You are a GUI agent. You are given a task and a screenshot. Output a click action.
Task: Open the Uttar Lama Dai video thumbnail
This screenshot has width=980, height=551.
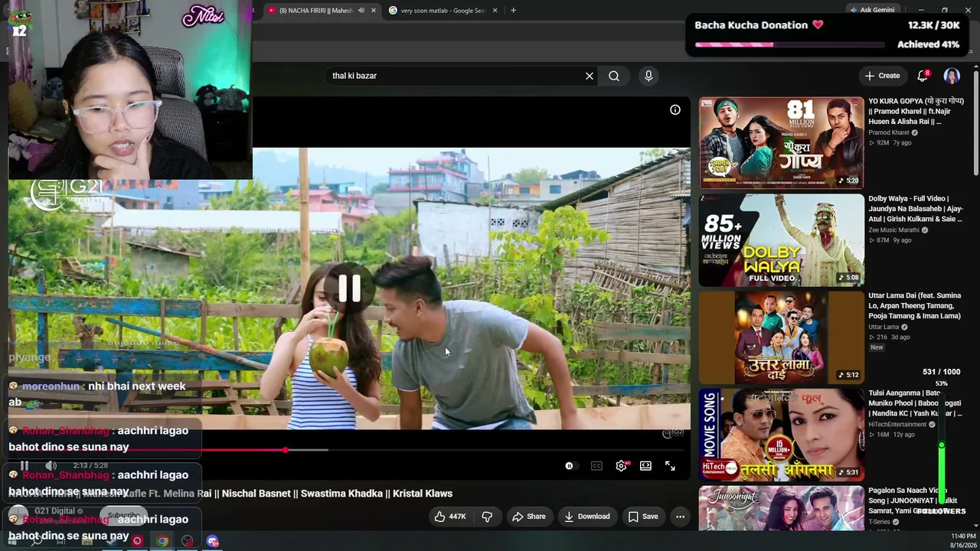[781, 337]
